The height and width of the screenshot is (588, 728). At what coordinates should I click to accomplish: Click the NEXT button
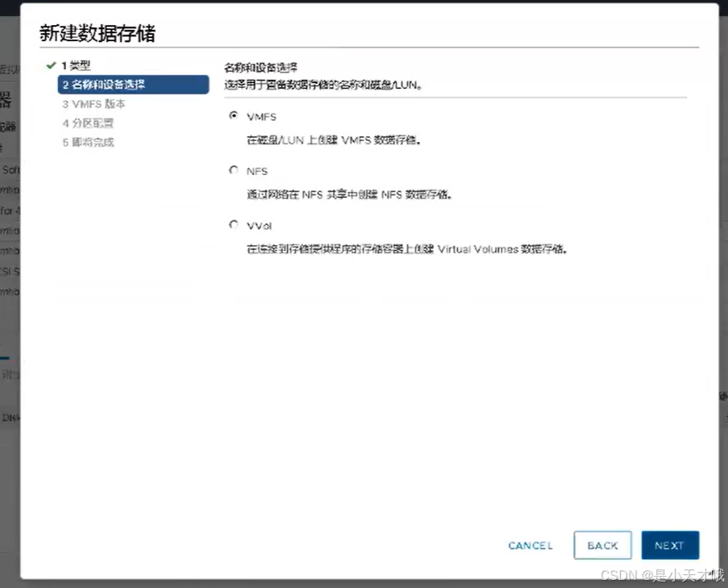[670, 545]
